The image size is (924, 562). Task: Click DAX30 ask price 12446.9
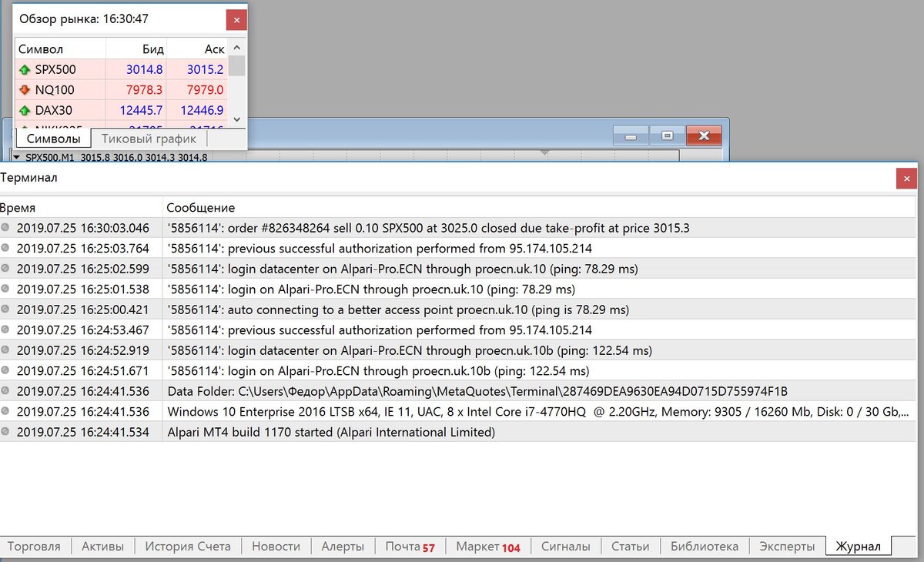coord(202,110)
